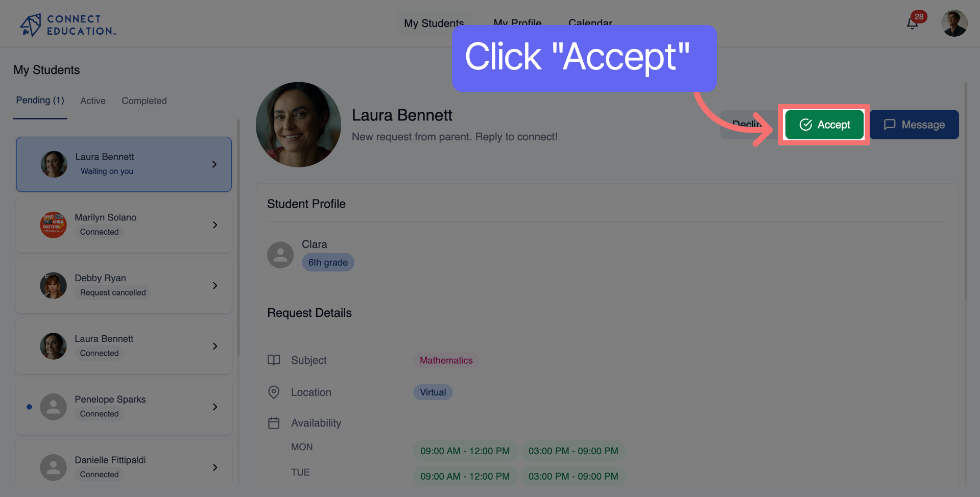Viewport: 980px width, 497px height.
Task: Click the Message button
Action: pyautogui.click(x=914, y=125)
